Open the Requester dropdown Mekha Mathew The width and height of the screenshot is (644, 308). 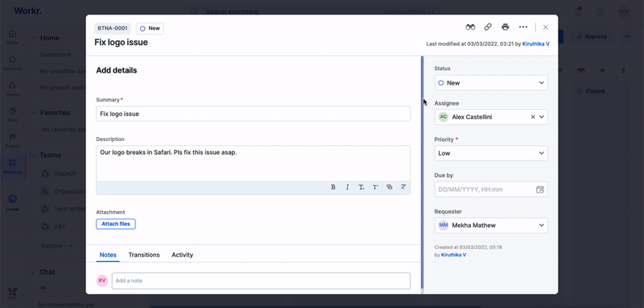tap(491, 225)
